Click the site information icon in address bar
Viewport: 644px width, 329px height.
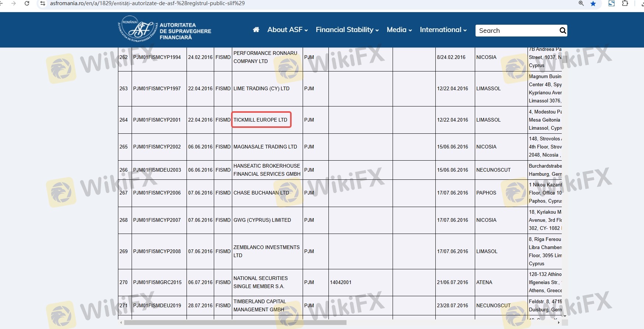[43, 4]
